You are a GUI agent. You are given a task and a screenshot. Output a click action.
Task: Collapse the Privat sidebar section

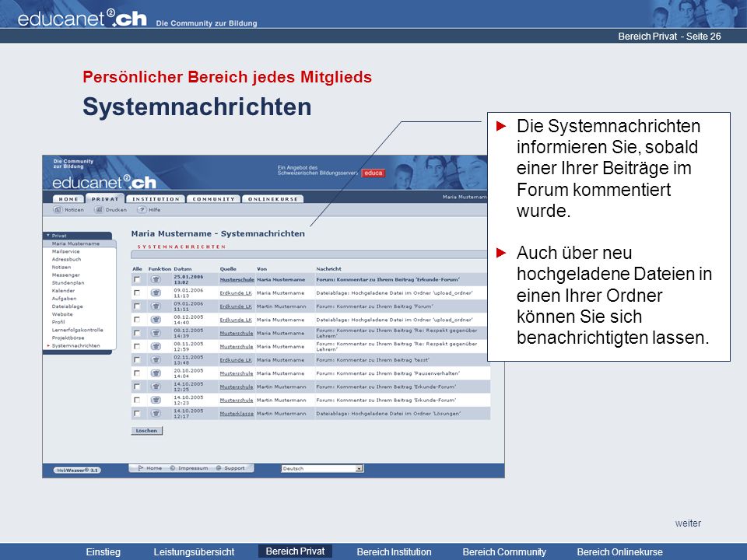tap(48, 235)
